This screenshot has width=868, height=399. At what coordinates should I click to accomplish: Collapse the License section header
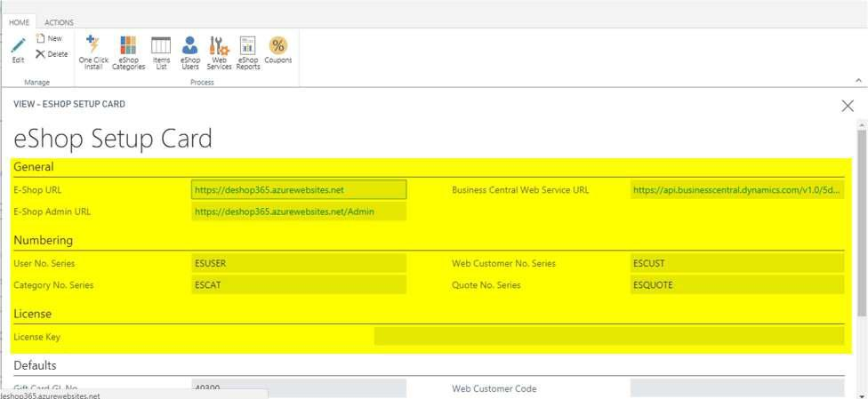point(33,314)
